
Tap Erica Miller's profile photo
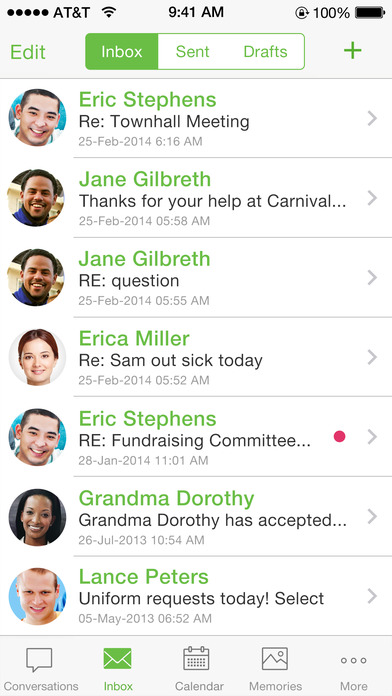click(x=37, y=357)
